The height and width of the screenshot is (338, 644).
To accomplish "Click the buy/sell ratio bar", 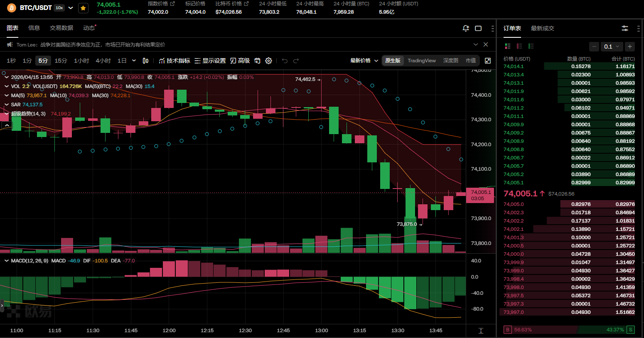I will 569,330.
